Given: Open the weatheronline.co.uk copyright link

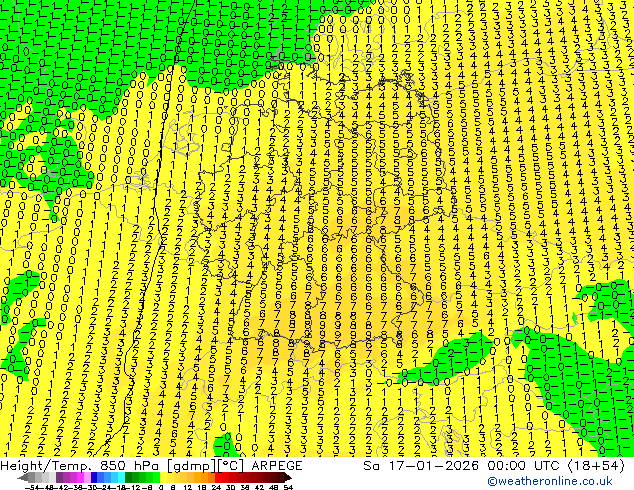Looking at the screenshot, I should (x=549, y=481).
